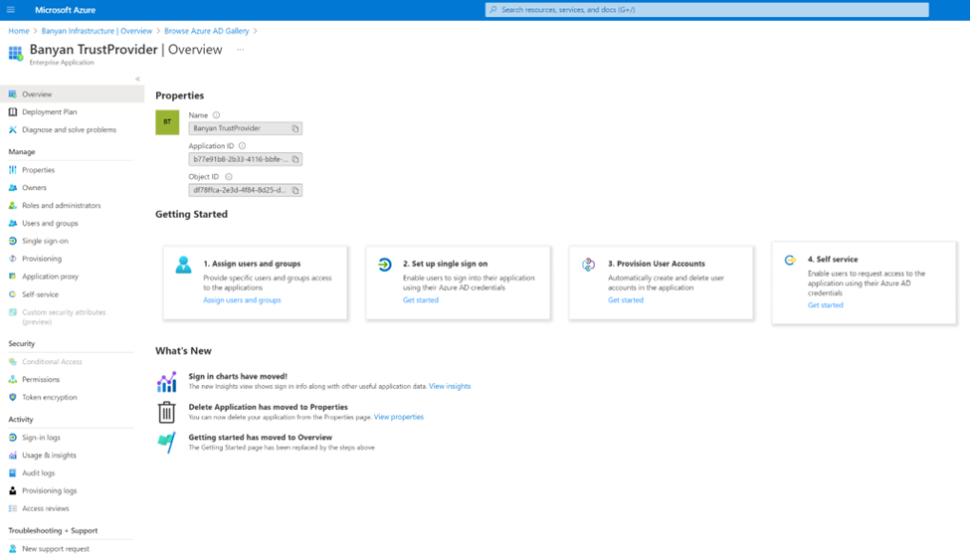The height and width of the screenshot is (560, 970).
Task: Click the Users and groups sidebar icon
Action: point(12,224)
